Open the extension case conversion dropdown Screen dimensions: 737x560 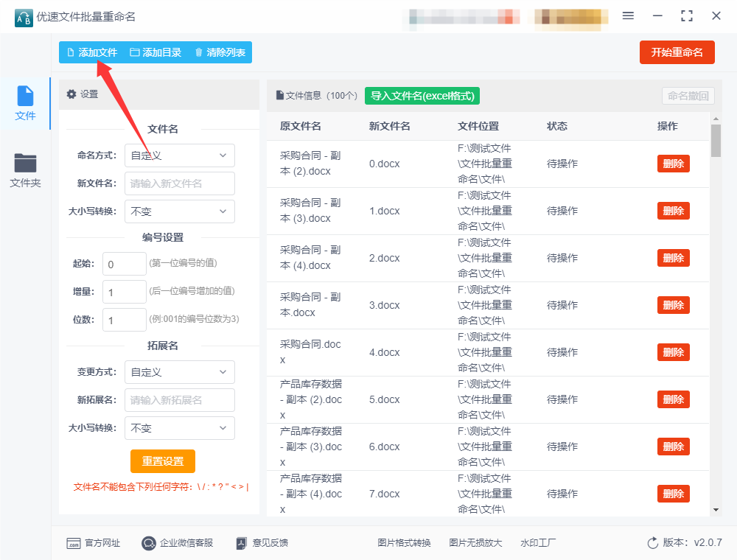click(x=180, y=428)
